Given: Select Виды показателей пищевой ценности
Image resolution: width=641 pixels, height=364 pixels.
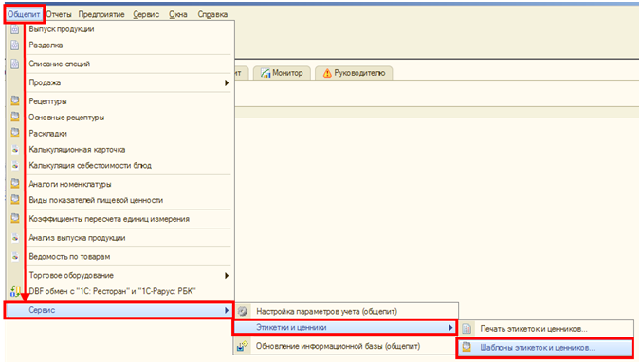Looking at the screenshot, I should point(96,200).
